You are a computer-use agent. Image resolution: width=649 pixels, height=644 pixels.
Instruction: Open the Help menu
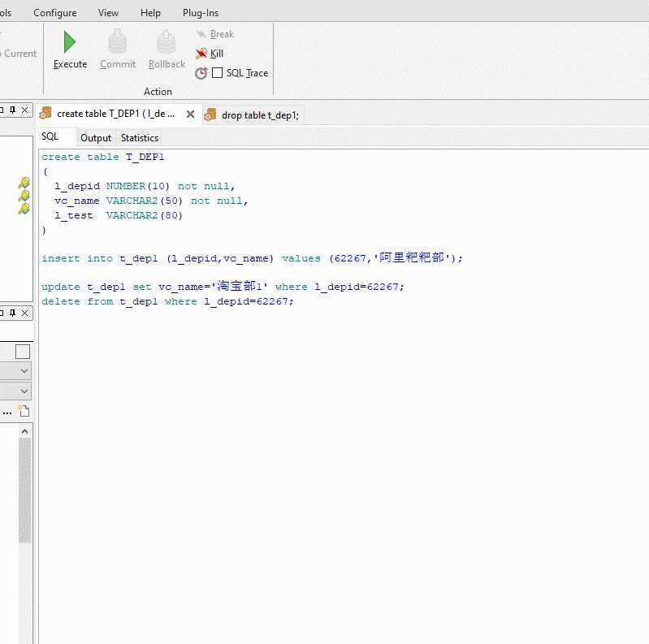click(x=150, y=13)
